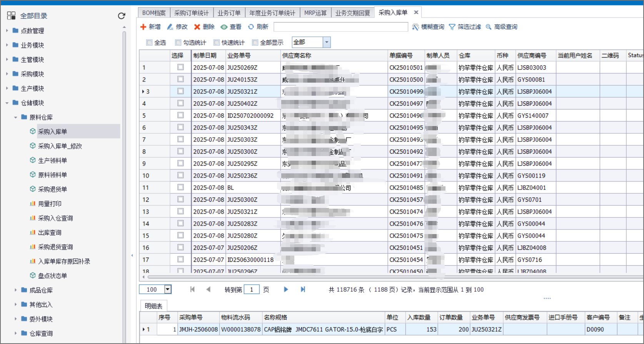Click the 筛选过滤 funnel filter icon
This screenshot has height=344, width=644.
[452, 27]
